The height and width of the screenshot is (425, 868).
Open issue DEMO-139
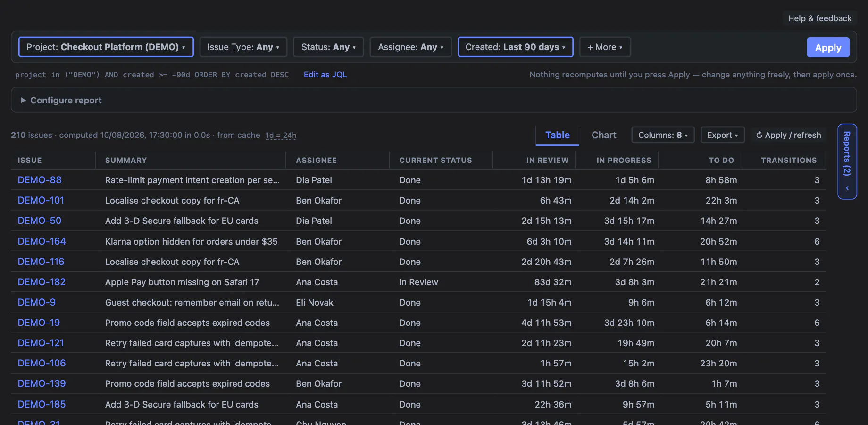coord(42,383)
